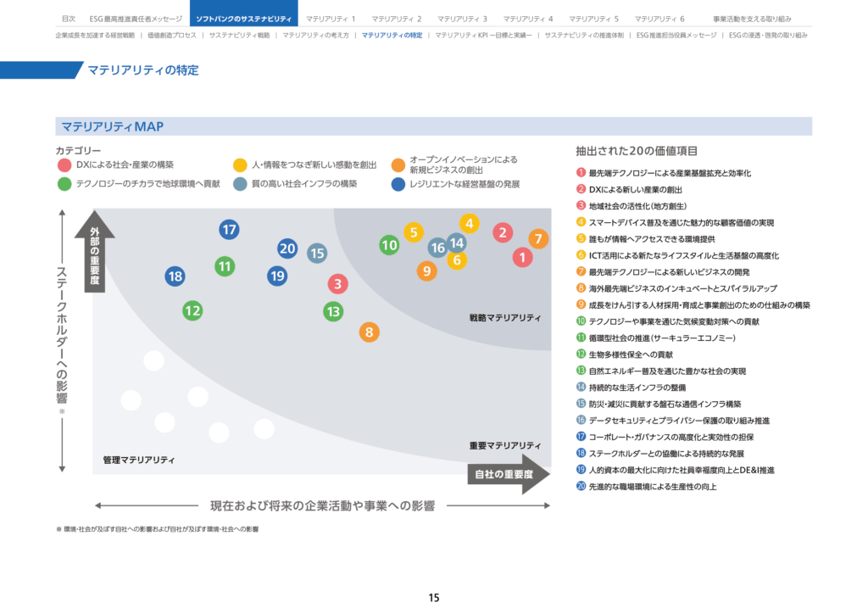The width and height of the screenshot is (868, 614).
Task: Go to the サステナビリティの推進体制 link
Action: pyautogui.click(x=584, y=36)
